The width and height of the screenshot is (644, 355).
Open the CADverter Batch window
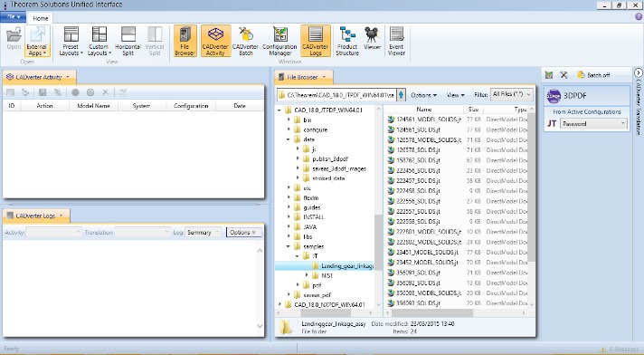(x=245, y=41)
